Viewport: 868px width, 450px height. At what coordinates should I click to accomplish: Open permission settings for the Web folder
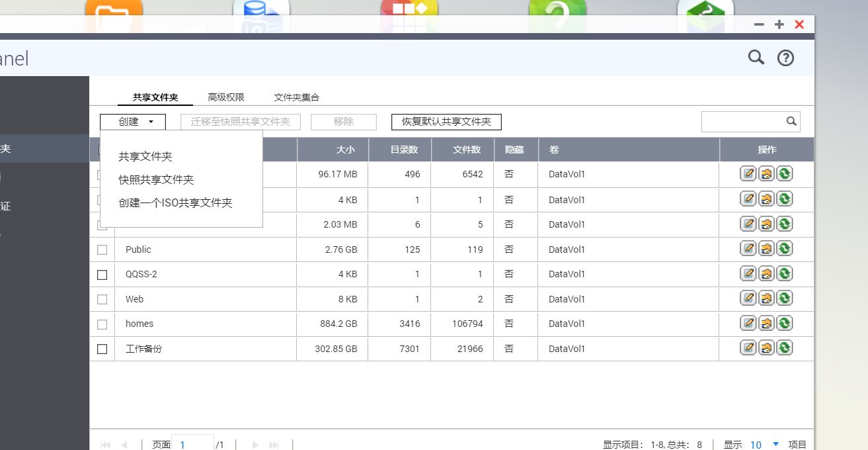[x=767, y=298]
